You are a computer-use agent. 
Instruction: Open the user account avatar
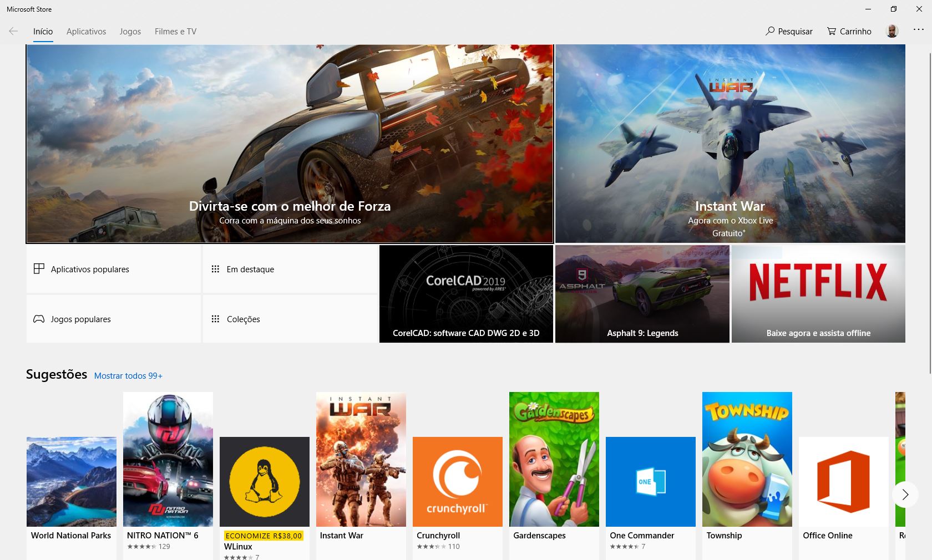click(892, 31)
